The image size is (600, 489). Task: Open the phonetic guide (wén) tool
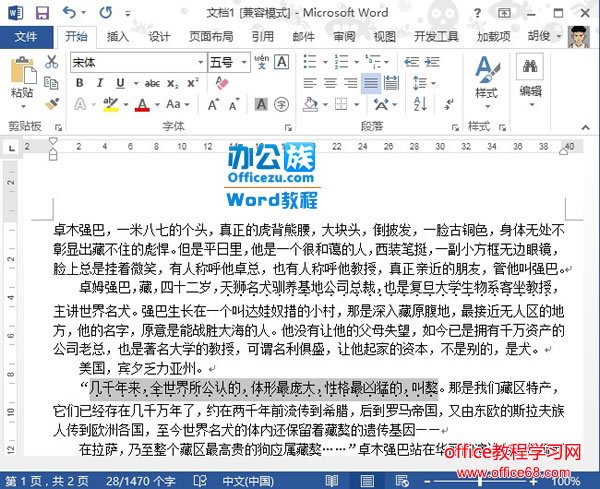(261, 62)
